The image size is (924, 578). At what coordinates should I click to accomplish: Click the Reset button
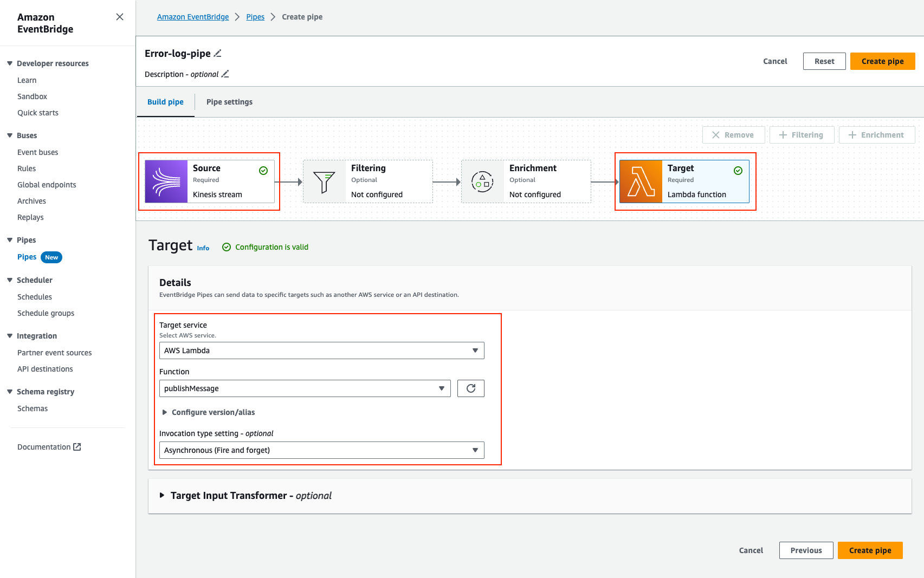click(824, 61)
